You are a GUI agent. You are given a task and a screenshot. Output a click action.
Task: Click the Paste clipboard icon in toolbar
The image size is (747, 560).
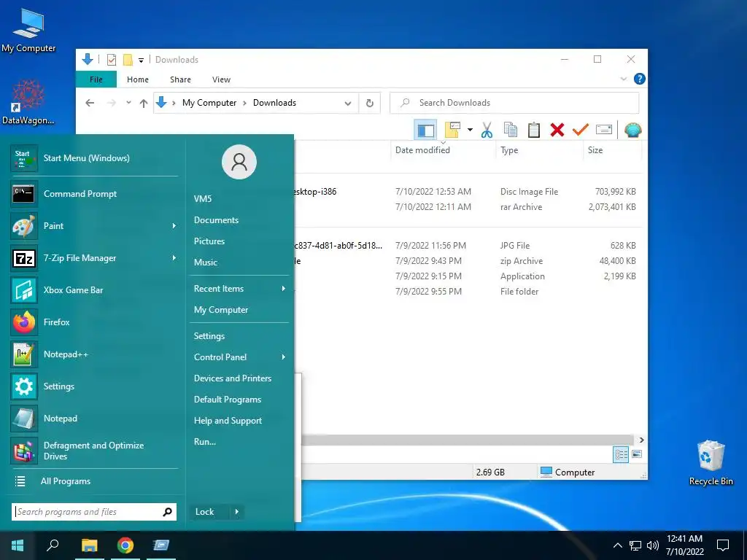[x=533, y=130]
